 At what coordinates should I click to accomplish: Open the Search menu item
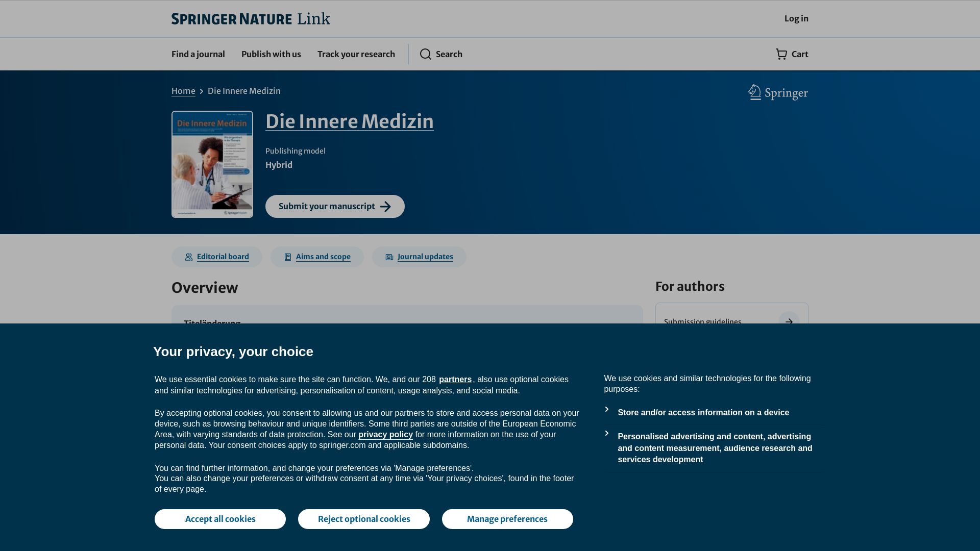click(441, 54)
